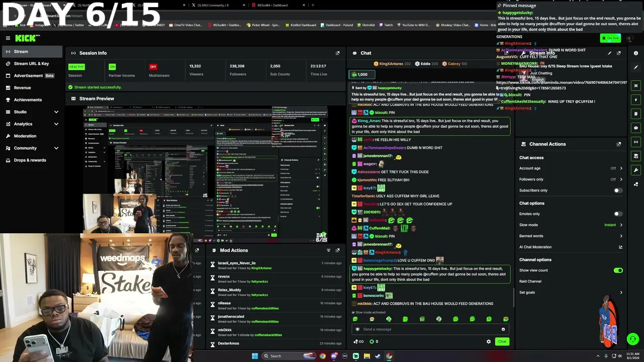Show hidden system tray icons
Image resolution: width=644 pixels, height=362 pixels.
coord(598,356)
